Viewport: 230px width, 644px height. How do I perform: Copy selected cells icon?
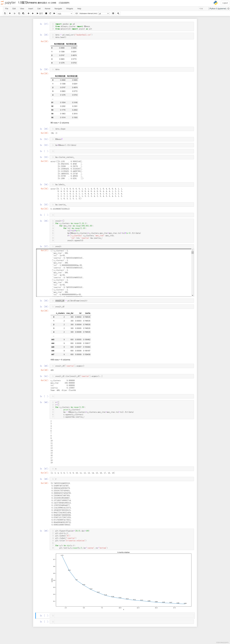(x=19, y=14)
